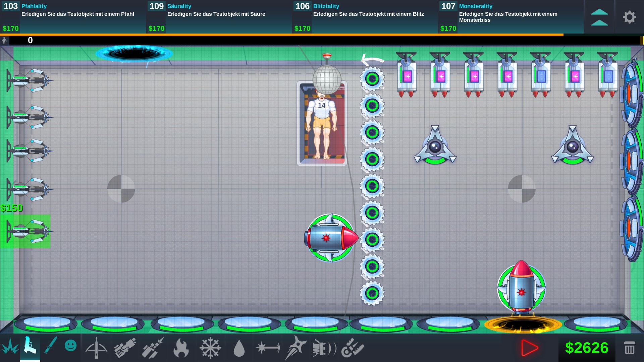Viewport: 644px width, 362px height.
Task: Choose the acid droplet weapon icon
Action: click(239, 348)
